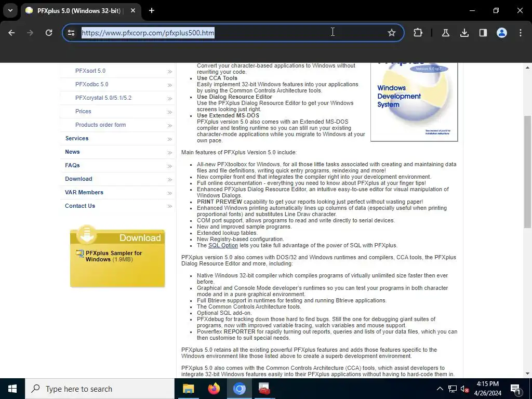
Task: Open the Chrome profile avatar
Action: tap(501, 33)
